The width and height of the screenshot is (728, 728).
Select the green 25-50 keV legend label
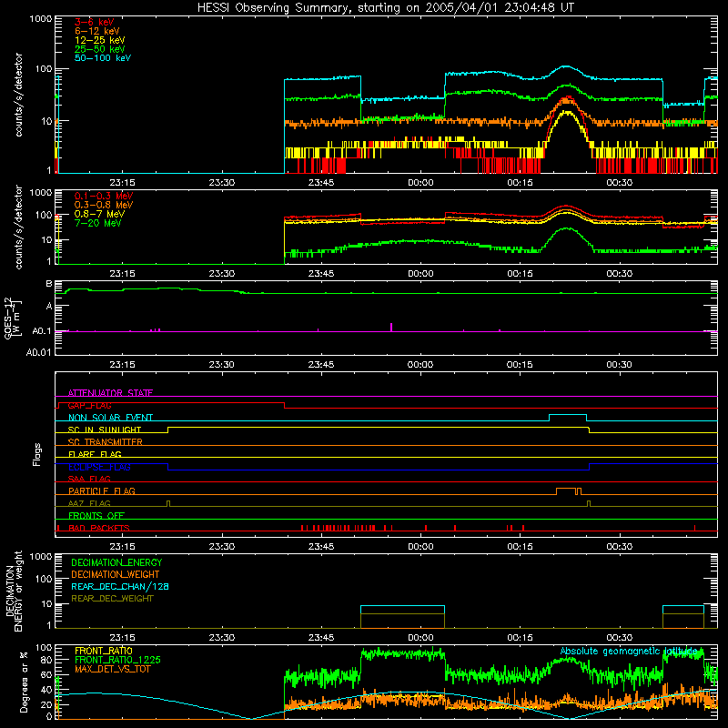100,49
